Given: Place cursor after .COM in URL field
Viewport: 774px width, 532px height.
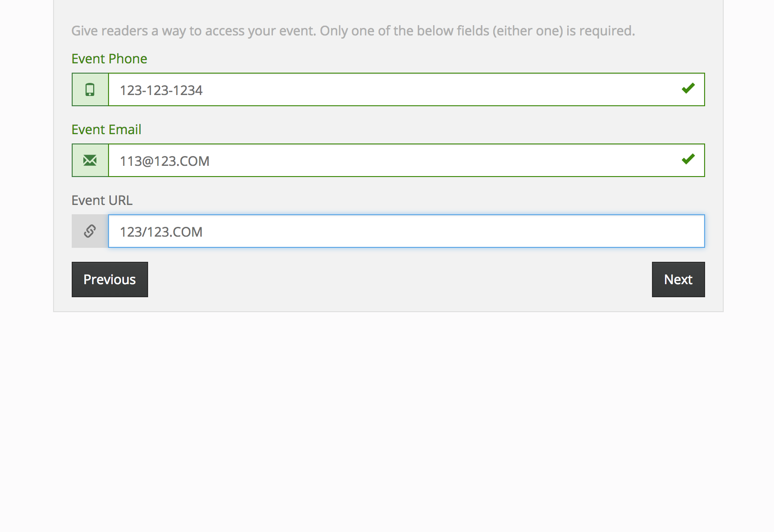Looking at the screenshot, I should coord(204,232).
